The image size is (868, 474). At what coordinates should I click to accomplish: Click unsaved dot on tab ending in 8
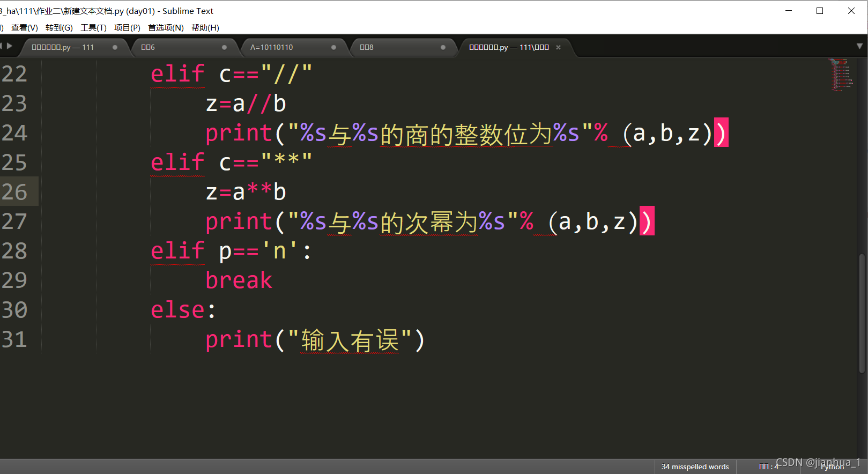tap(443, 47)
